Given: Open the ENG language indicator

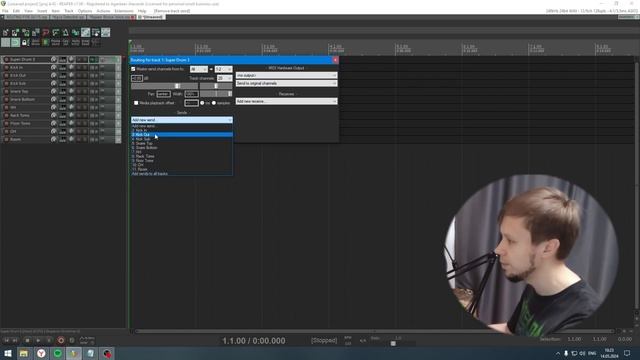Looking at the screenshot, I should point(592,353).
